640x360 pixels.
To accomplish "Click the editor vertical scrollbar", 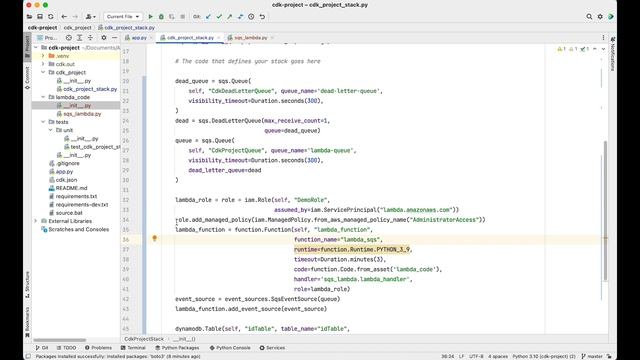I will 604,211.
